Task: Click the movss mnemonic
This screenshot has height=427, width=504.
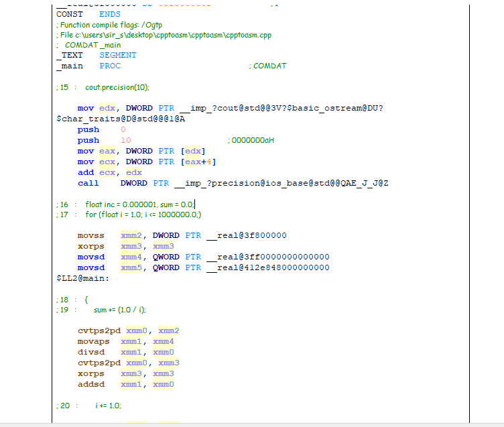Action: coord(90,236)
